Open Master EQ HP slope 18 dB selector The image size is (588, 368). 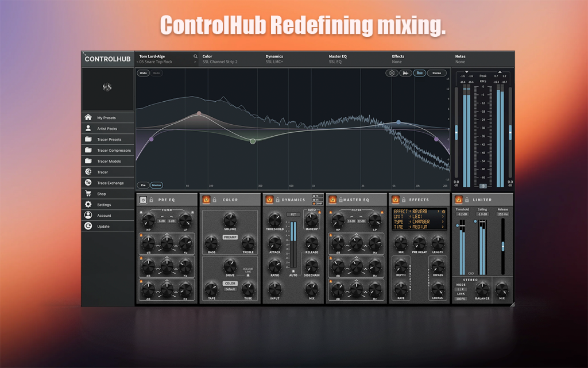(x=351, y=221)
